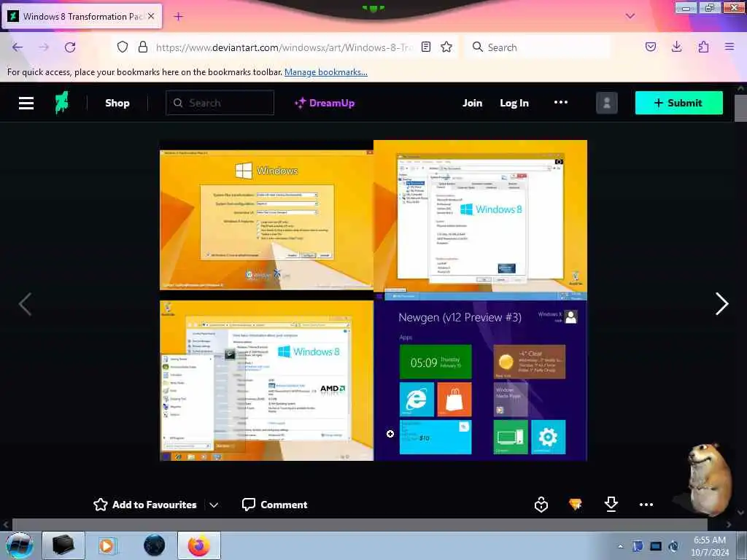Click the site security padlock icon
747x560 pixels.
click(142, 47)
